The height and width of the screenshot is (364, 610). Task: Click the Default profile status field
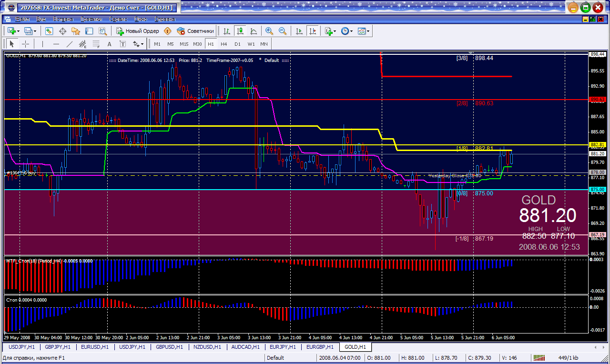pos(290,358)
